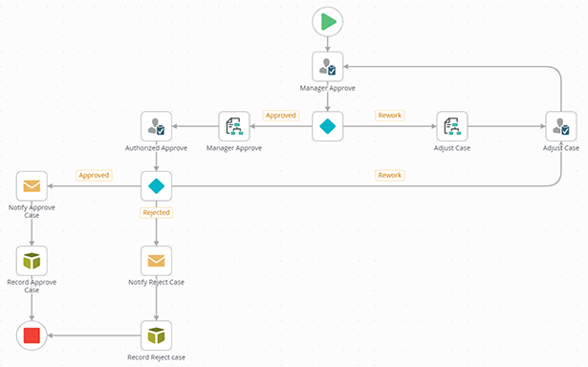Click the Adjust Case workflow script node
The image size is (588, 367).
452,126
